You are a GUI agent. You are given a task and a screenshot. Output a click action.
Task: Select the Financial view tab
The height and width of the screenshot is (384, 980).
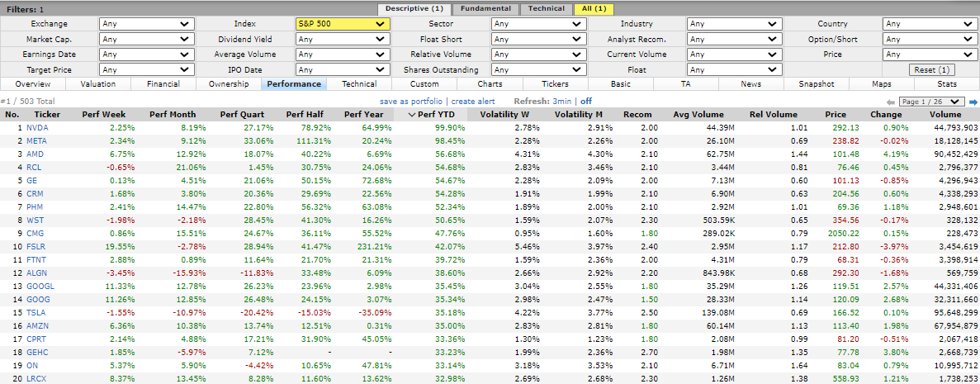click(163, 83)
